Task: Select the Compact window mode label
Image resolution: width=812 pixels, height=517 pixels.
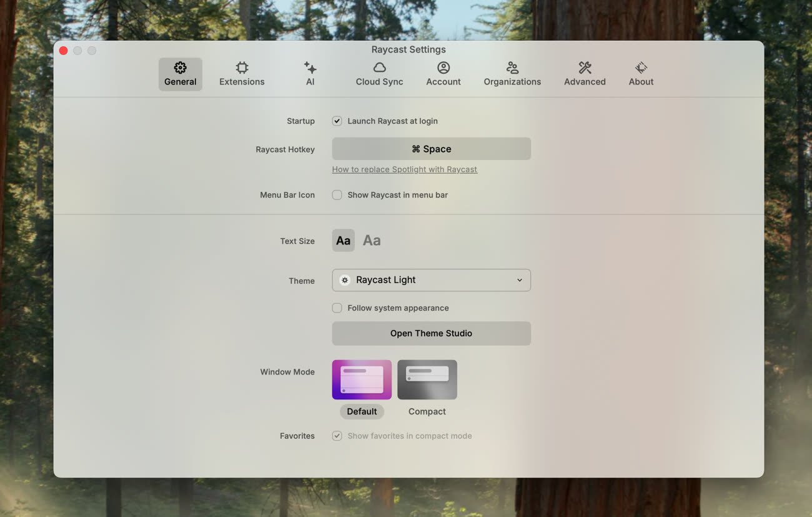Action: 427,412
